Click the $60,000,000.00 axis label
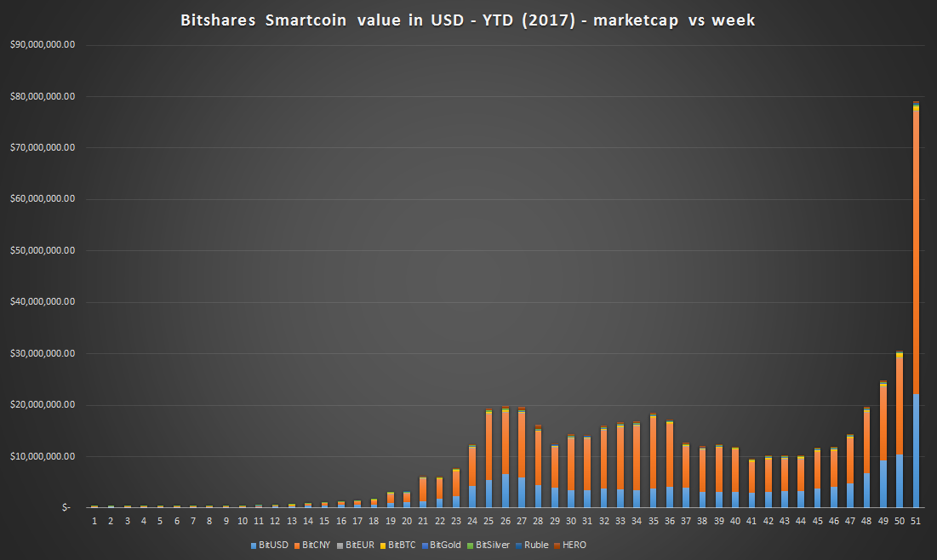The height and width of the screenshot is (560, 937). point(43,198)
